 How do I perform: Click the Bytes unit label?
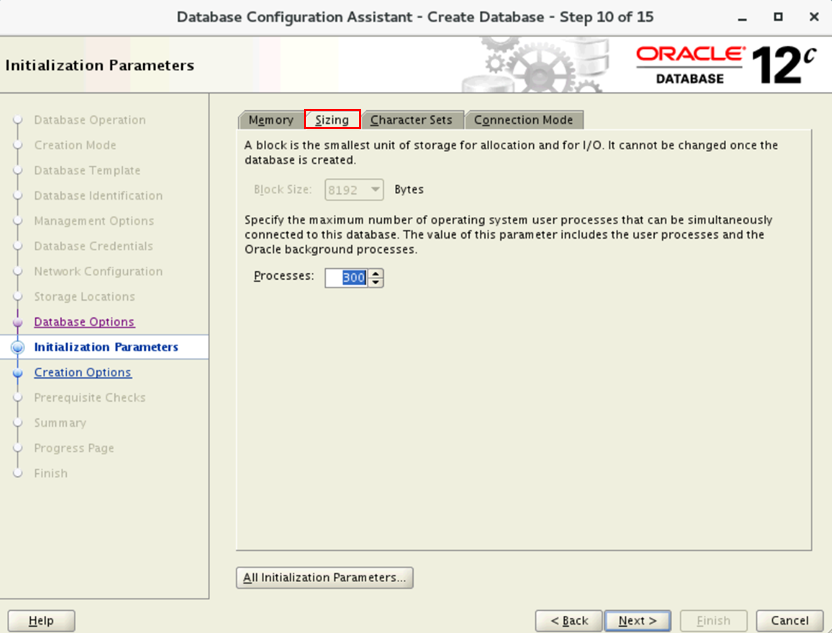[x=409, y=190]
